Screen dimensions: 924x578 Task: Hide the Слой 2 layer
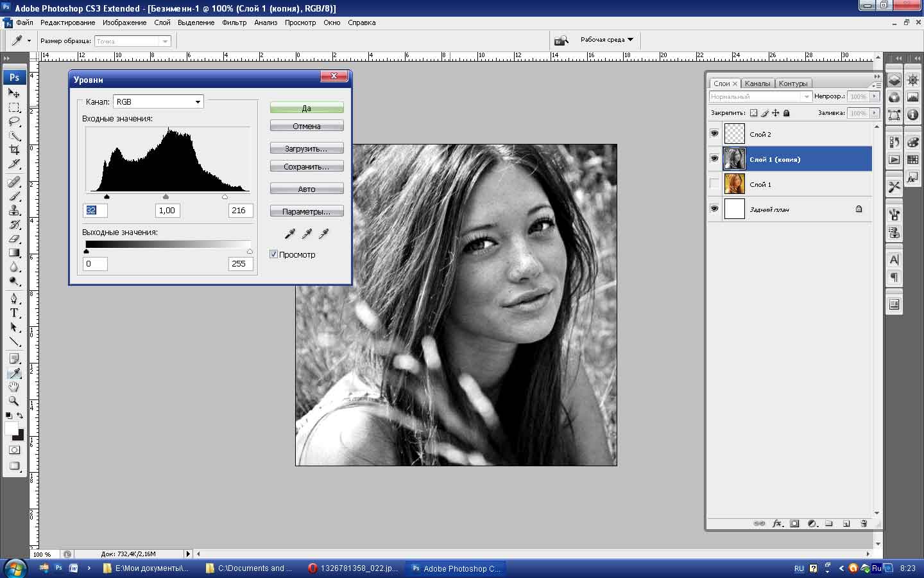714,134
